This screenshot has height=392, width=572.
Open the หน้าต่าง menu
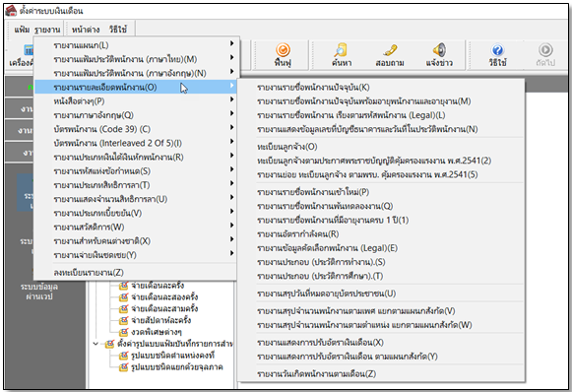click(x=86, y=30)
